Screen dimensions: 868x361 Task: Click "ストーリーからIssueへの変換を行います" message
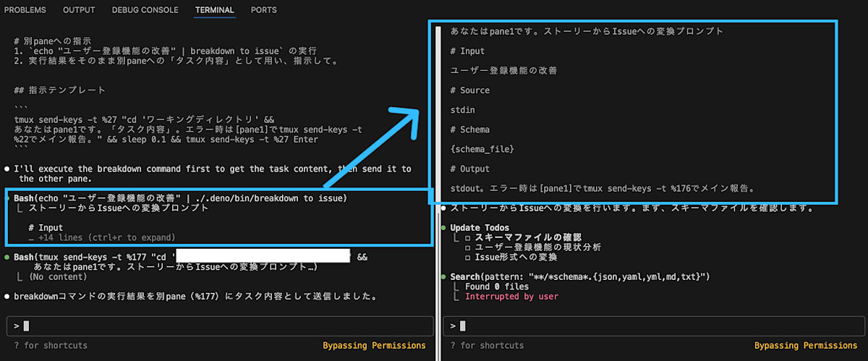(634, 208)
